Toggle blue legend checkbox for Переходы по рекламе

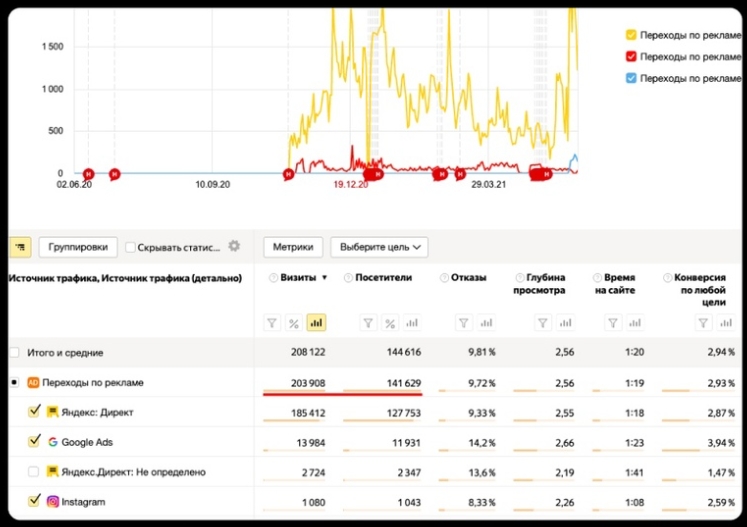tap(631, 78)
